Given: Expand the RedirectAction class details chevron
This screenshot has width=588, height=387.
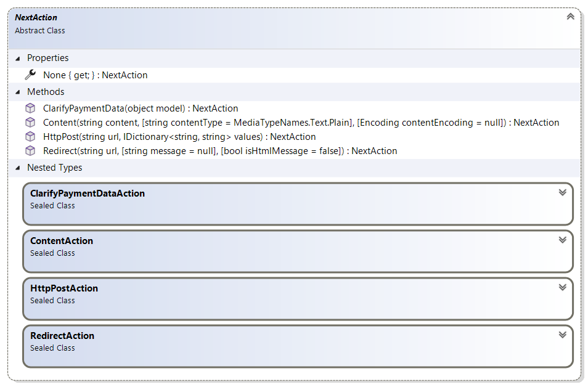Looking at the screenshot, I should 563,335.
